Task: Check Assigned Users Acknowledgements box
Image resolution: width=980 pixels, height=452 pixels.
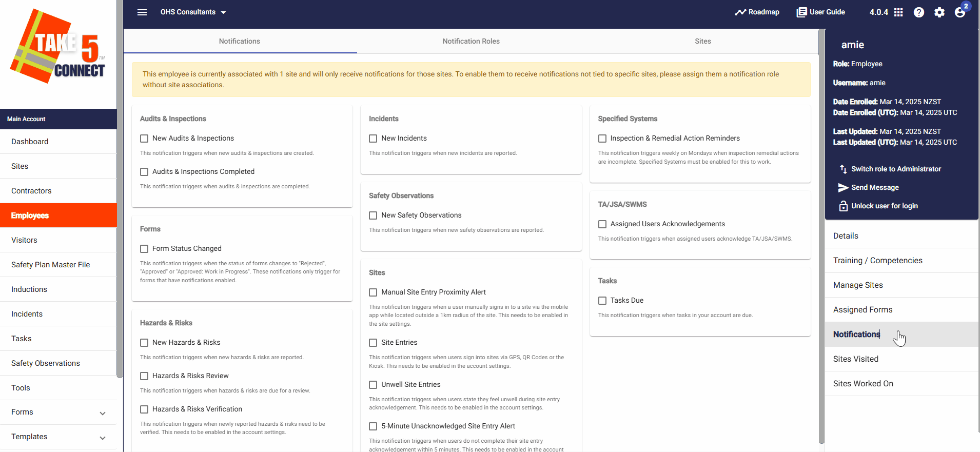Action: [x=602, y=224]
